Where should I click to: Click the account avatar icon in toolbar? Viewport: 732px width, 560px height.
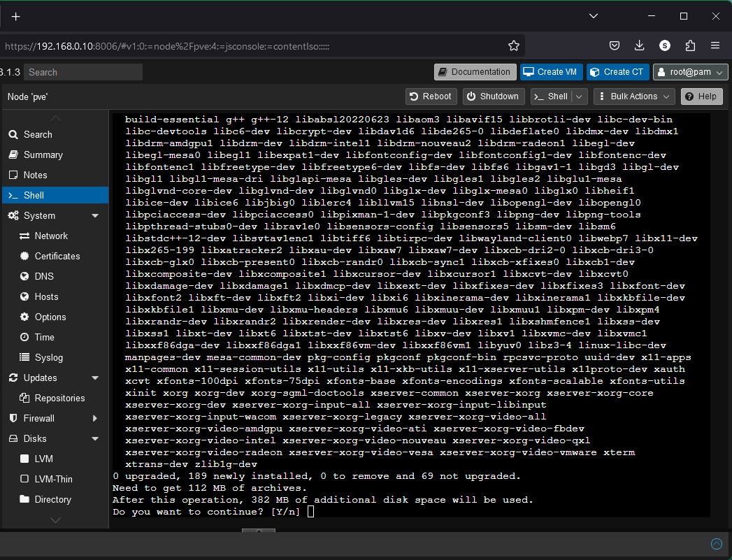point(665,45)
